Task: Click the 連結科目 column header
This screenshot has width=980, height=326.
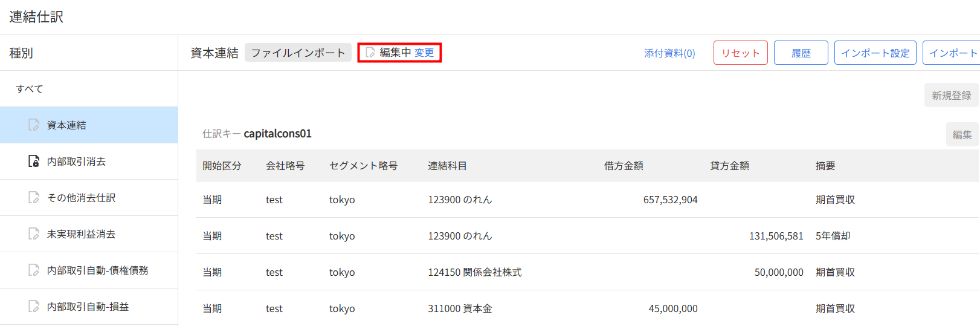Action: 447,166
